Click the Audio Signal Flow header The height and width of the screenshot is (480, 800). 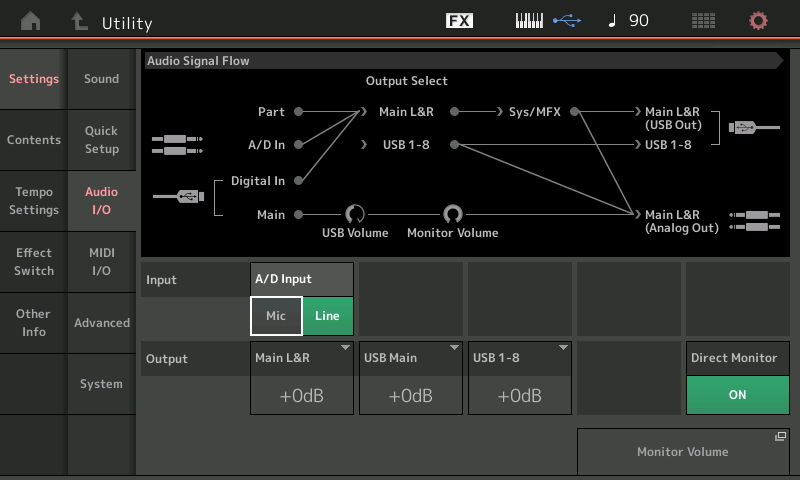[x=463, y=61]
